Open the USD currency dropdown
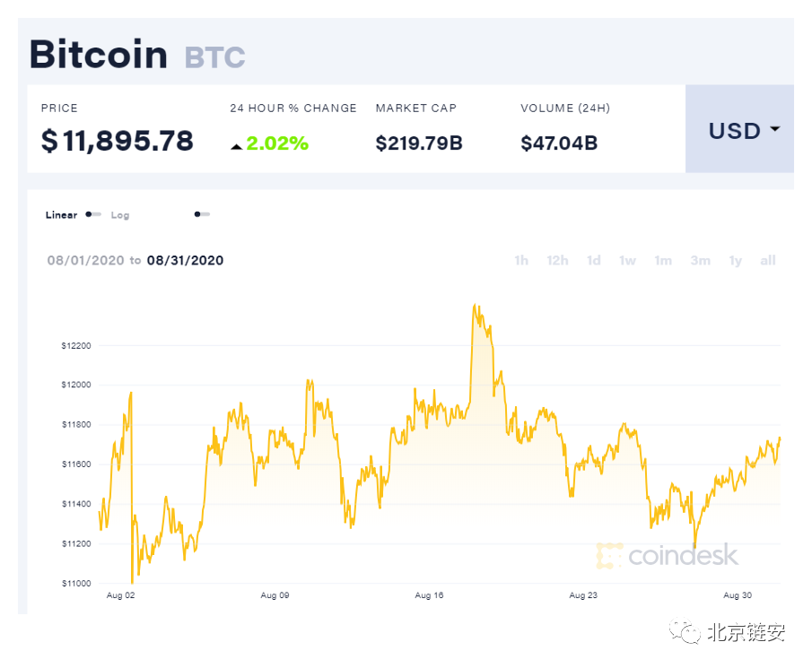This screenshot has width=812, height=668. point(739,129)
